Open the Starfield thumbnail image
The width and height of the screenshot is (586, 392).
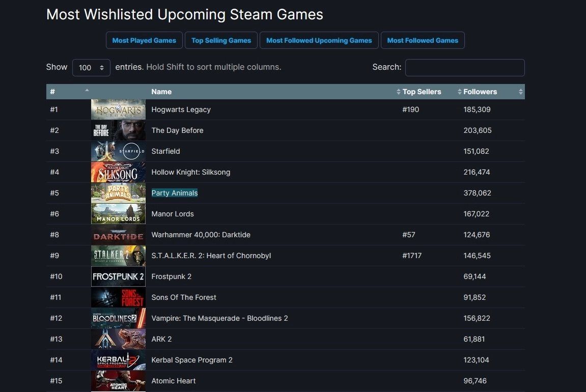(118, 151)
